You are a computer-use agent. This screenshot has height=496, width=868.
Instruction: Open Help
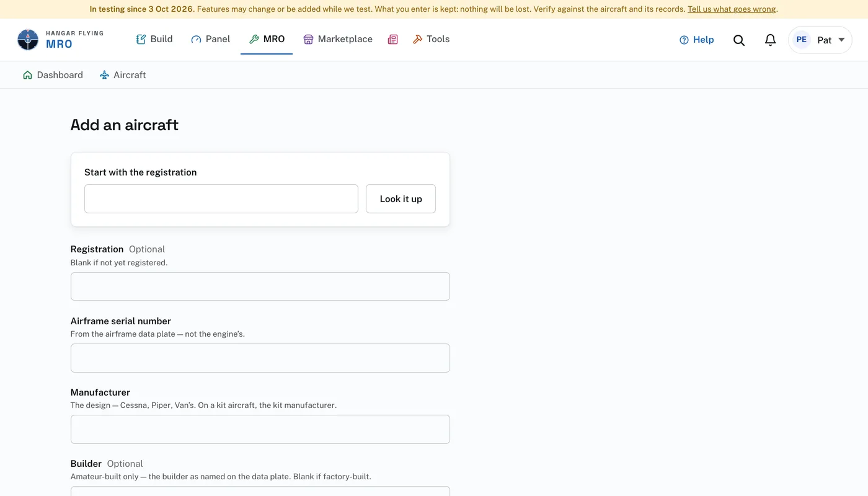click(697, 40)
